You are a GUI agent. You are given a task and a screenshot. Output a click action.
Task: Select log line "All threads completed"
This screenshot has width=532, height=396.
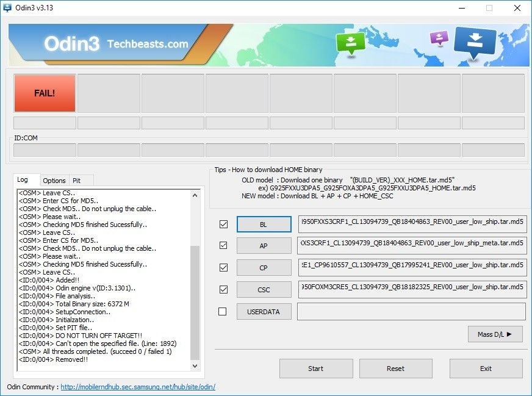pyautogui.click(x=95, y=351)
